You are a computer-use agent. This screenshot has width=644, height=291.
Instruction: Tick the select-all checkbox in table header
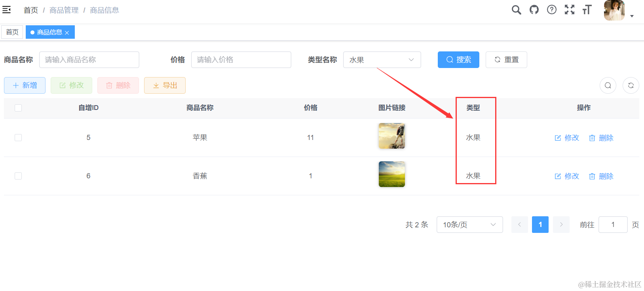click(18, 108)
